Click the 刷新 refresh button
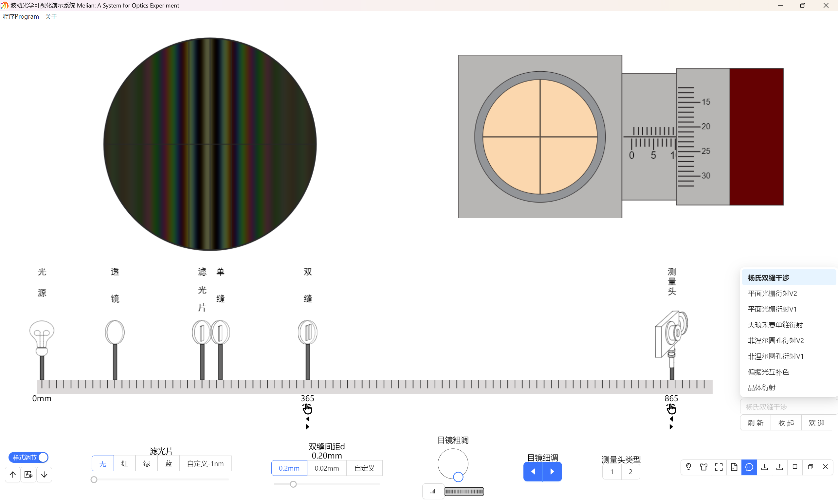This screenshot has height=504, width=838. point(755,422)
